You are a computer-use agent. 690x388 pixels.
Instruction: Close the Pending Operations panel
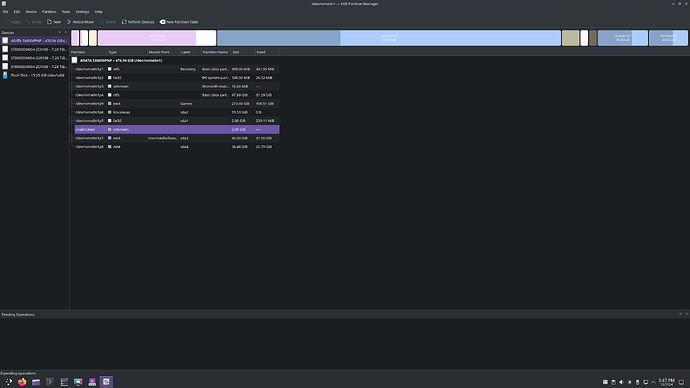(x=686, y=314)
